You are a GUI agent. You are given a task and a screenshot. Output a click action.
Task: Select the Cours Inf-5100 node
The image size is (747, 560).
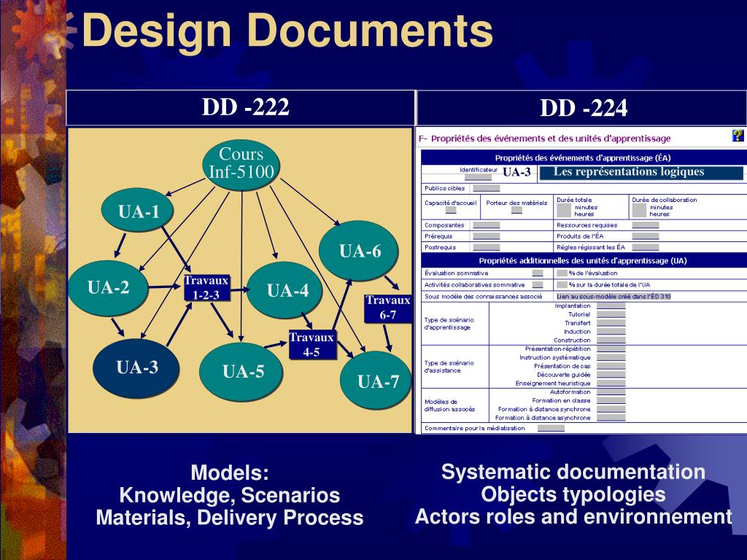(x=241, y=166)
